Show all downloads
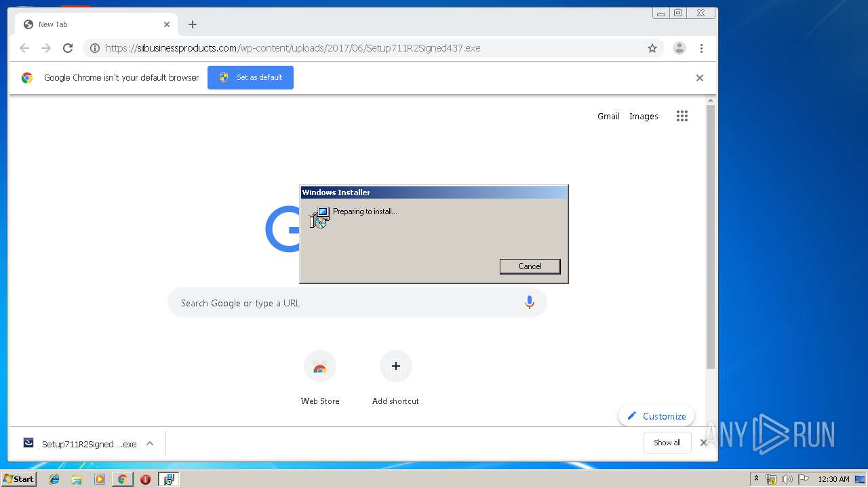Screen dimensions: 868x488 point(667,443)
